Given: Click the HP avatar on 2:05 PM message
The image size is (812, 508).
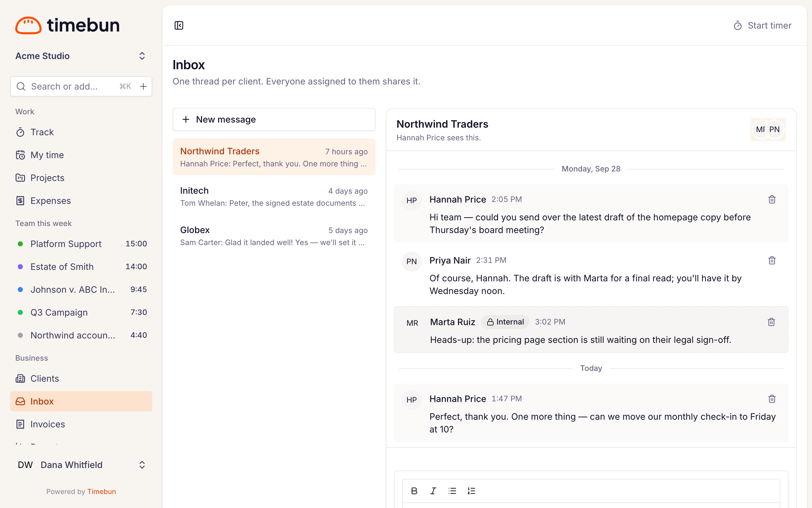Looking at the screenshot, I should coord(411,201).
